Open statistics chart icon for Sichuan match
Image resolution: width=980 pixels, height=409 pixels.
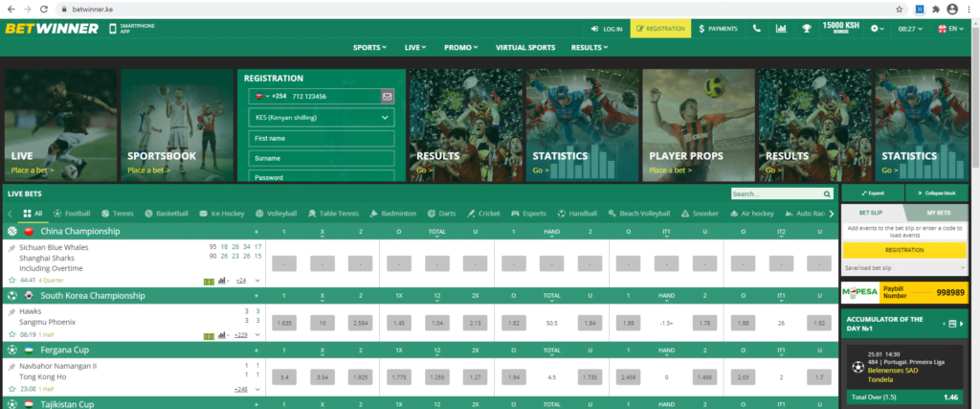pyautogui.click(x=222, y=281)
